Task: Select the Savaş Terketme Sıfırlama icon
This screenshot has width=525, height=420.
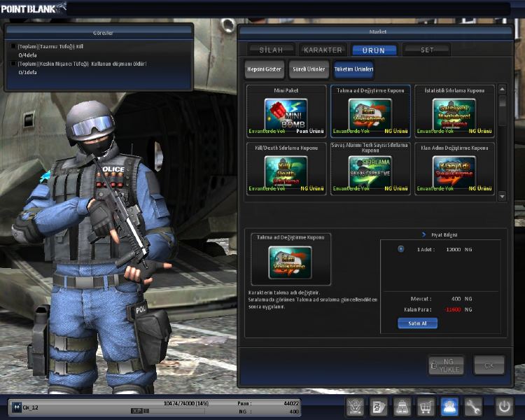Action: pos(370,171)
